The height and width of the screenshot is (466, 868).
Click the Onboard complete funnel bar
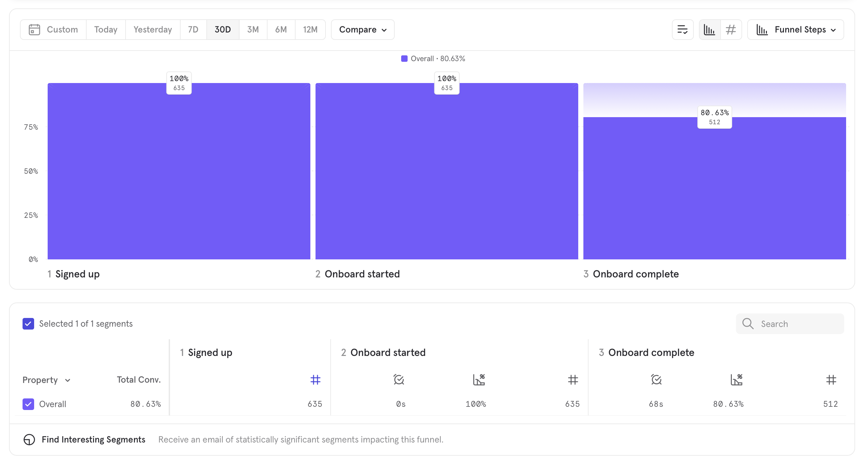pyautogui.click(x=714, y=188)
